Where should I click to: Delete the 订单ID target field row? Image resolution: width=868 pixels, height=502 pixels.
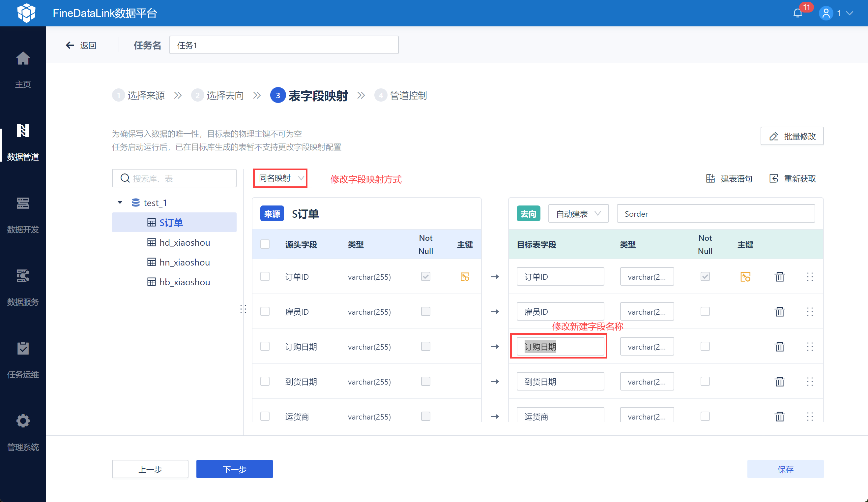point(779,276)
